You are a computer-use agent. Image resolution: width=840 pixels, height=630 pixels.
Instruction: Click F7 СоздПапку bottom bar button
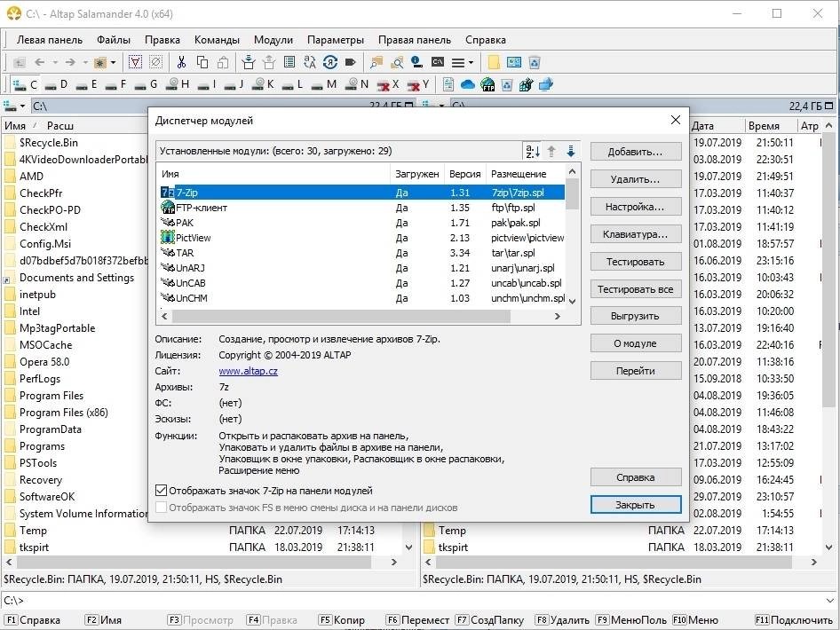[x=489, y=620]
